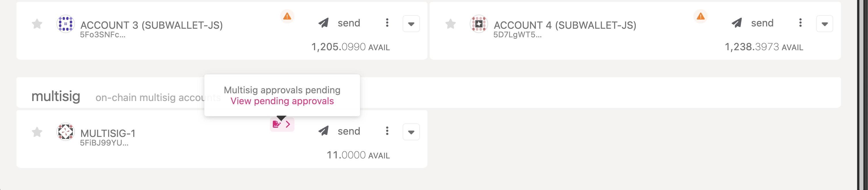Click the Account 4 identicon avatar
The width and height of the screenshot is (868, 190).
pyautogui.click(x=479, y=24)
